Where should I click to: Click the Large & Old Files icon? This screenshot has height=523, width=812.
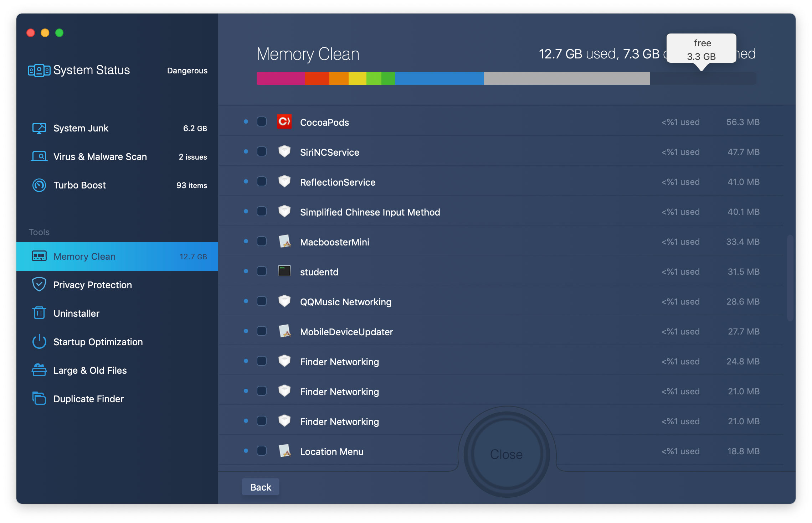[39, 370]
